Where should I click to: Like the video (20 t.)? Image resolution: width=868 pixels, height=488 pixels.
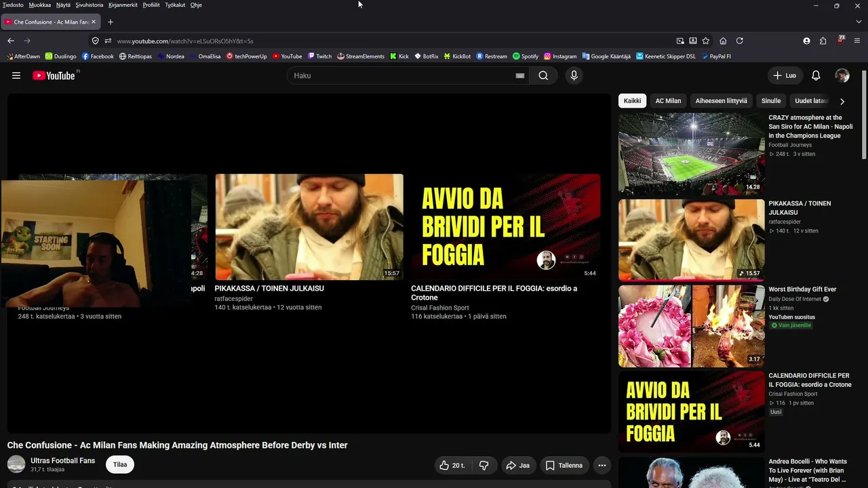click(453, 466)
